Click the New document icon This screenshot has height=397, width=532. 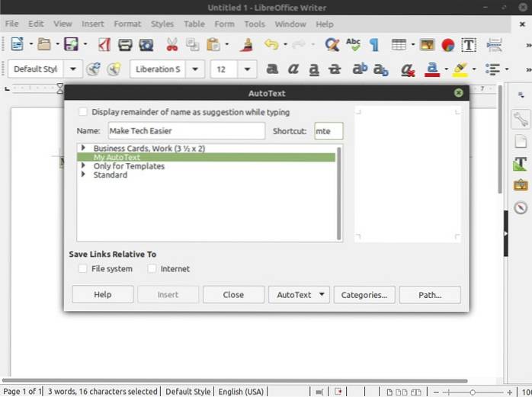click(x=17, y=44)
